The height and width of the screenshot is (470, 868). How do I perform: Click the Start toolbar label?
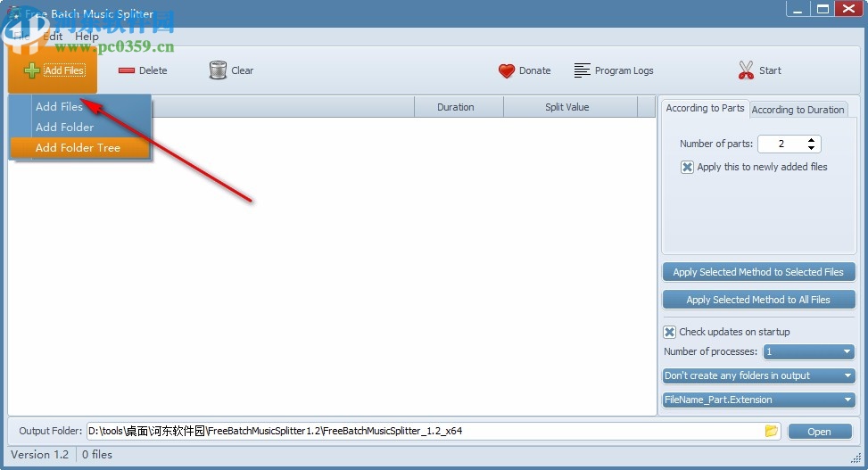(x=770, y=70)
